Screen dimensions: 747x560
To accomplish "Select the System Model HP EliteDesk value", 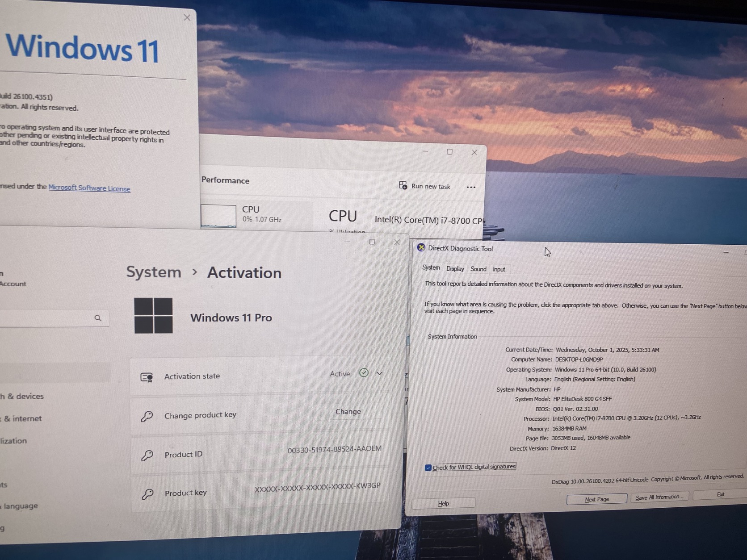I will coord(583,399).
